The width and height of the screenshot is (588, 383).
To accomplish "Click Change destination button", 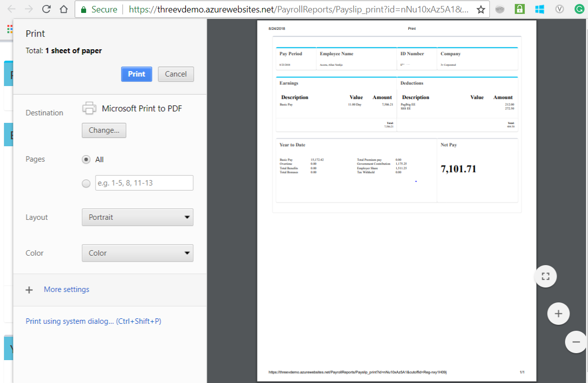I will pos(104,130).
